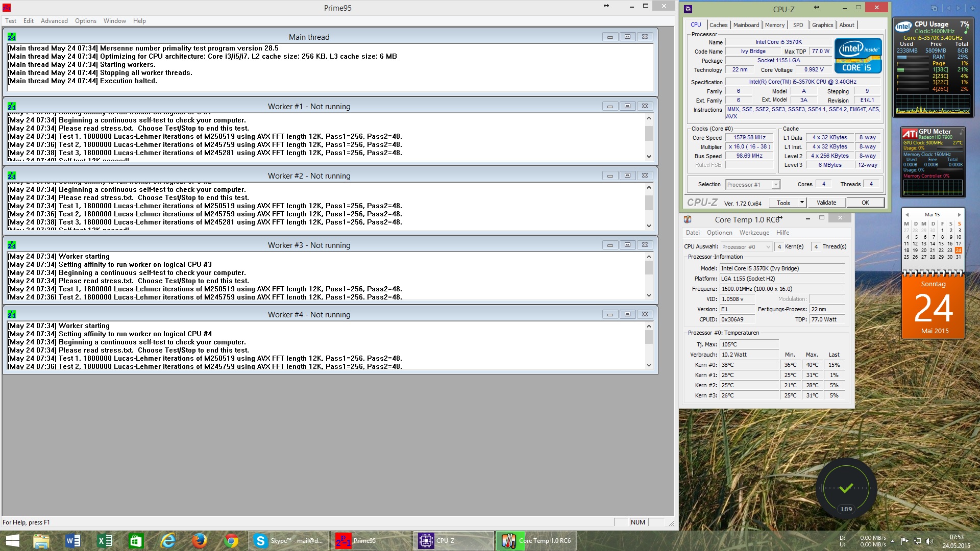
Task: Click the OK button in CPU-Z
Action: coord(865,203)
